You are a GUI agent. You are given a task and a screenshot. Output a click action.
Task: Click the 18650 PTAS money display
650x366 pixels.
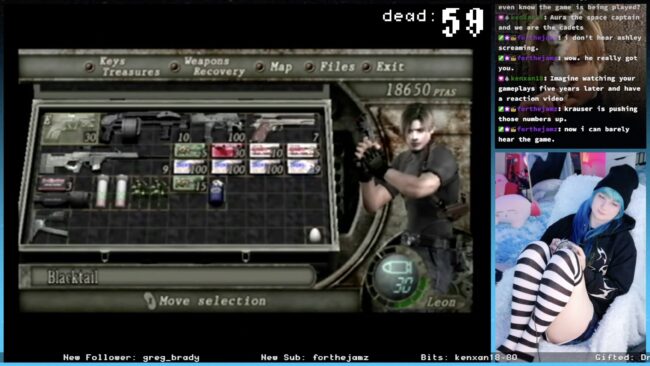(420, 90)
